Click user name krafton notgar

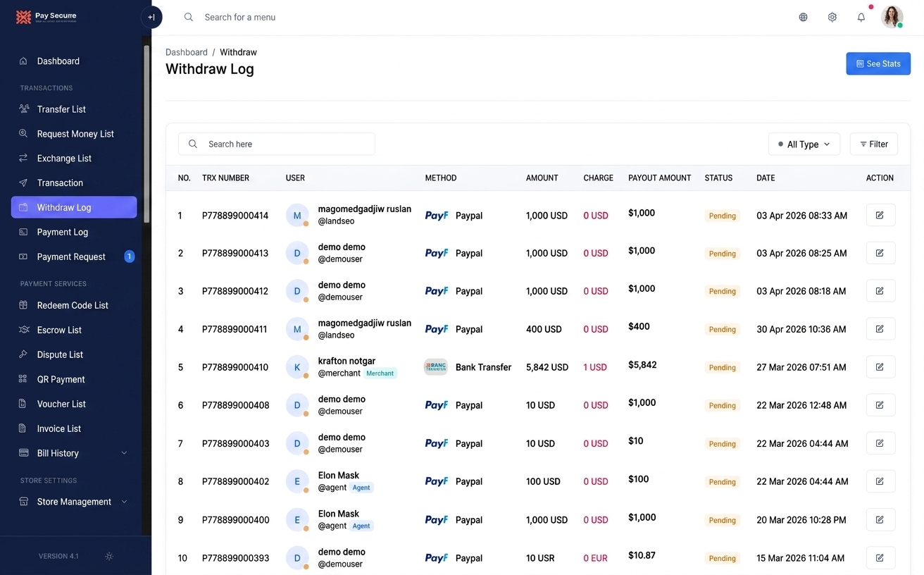coord(347,361)
